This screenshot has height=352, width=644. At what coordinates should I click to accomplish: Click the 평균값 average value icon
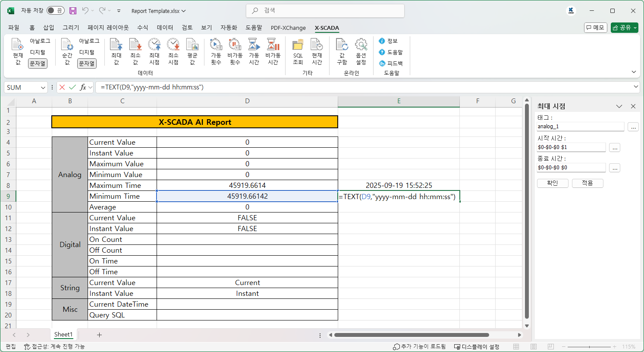192,45
